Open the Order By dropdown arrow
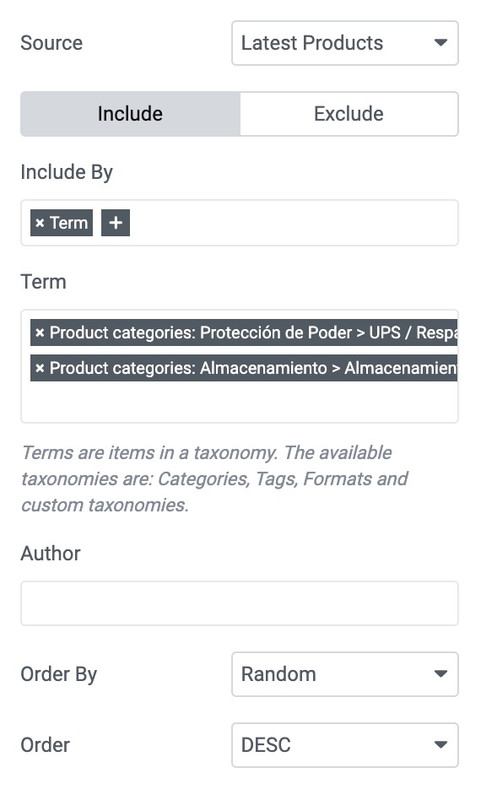 pyautogui.click(x=441, y=674)
